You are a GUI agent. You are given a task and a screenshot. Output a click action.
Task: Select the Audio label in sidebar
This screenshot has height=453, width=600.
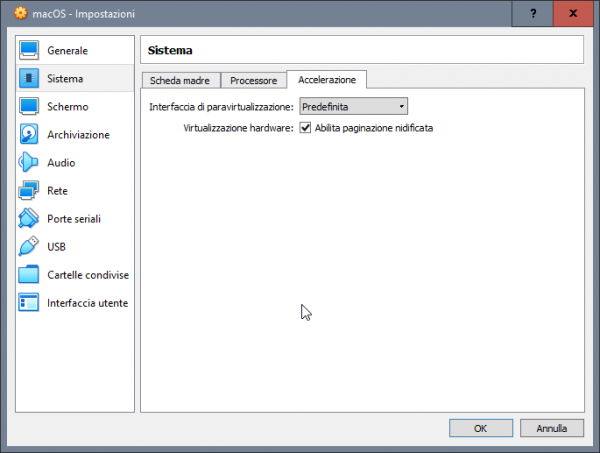point(61,163)
